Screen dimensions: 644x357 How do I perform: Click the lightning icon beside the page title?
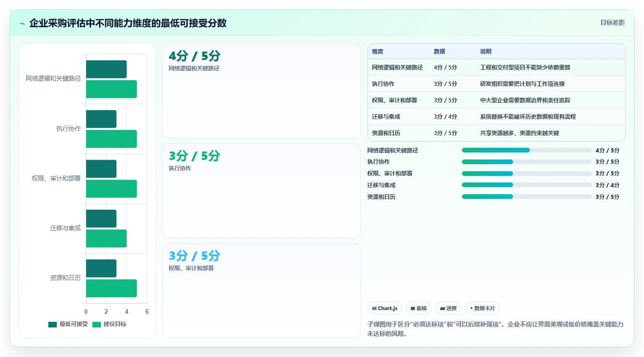[22, 23]
